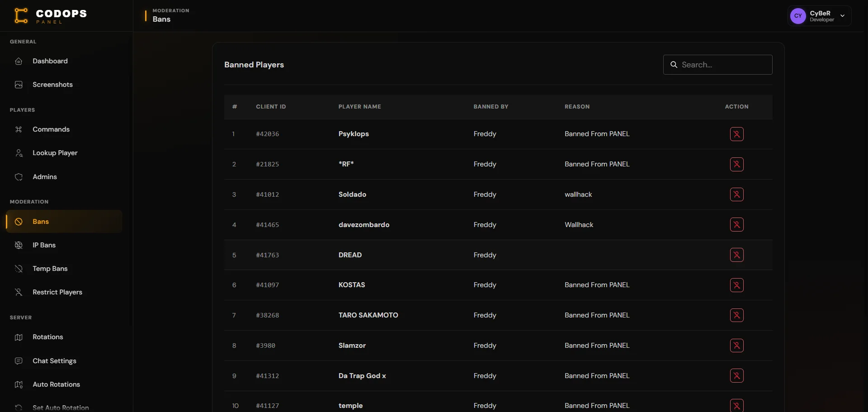Navigate to Restrict Players
Screen dimensions: 868x412
[x=64, y=292]
